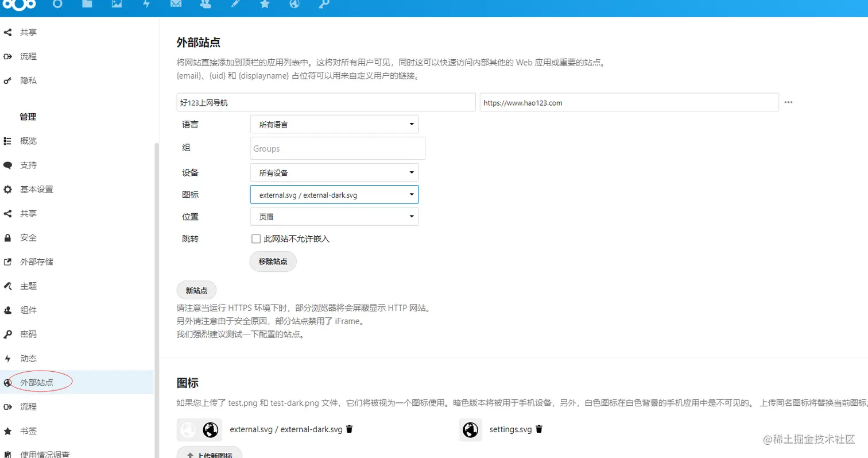
Task: Open the Notes pencil icon in the header
Action: 235,4
